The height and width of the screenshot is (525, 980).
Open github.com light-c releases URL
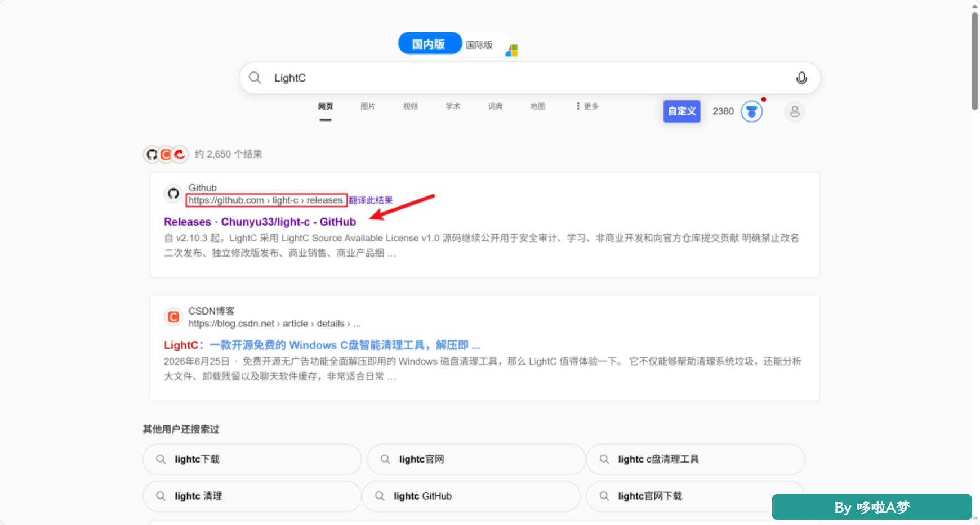point(266,200)
